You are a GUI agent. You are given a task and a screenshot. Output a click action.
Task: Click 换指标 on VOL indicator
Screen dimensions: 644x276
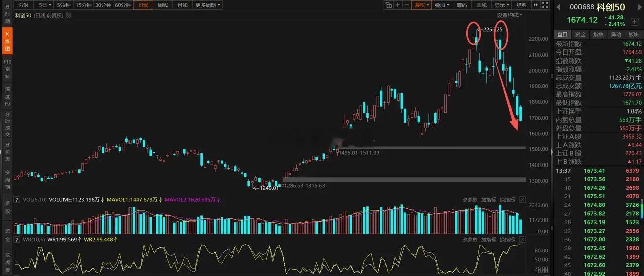[x=507, y=200]
